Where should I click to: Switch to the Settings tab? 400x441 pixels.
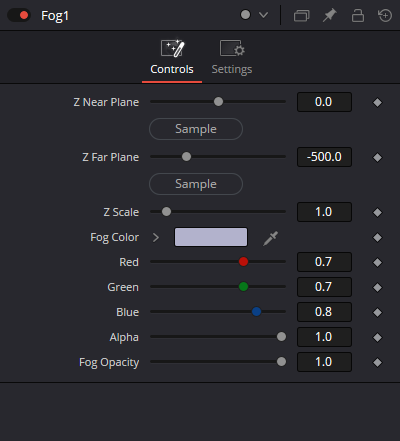232,57
